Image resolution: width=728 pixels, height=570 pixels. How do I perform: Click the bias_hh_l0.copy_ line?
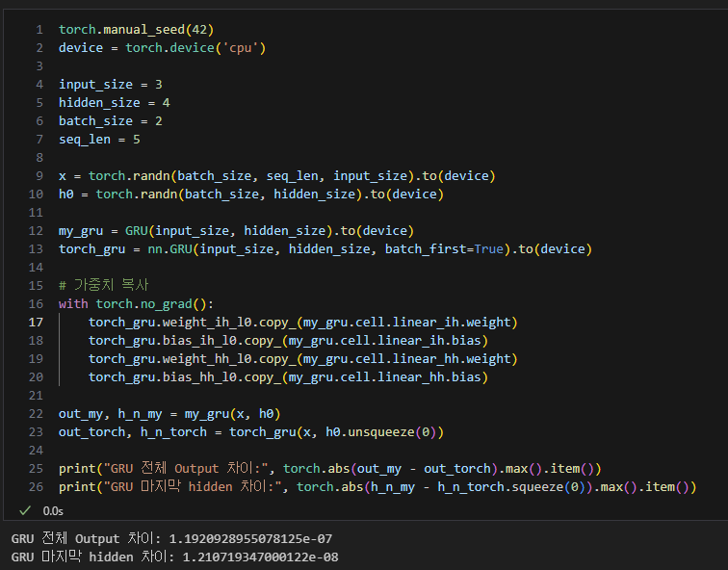click(288, 376)
